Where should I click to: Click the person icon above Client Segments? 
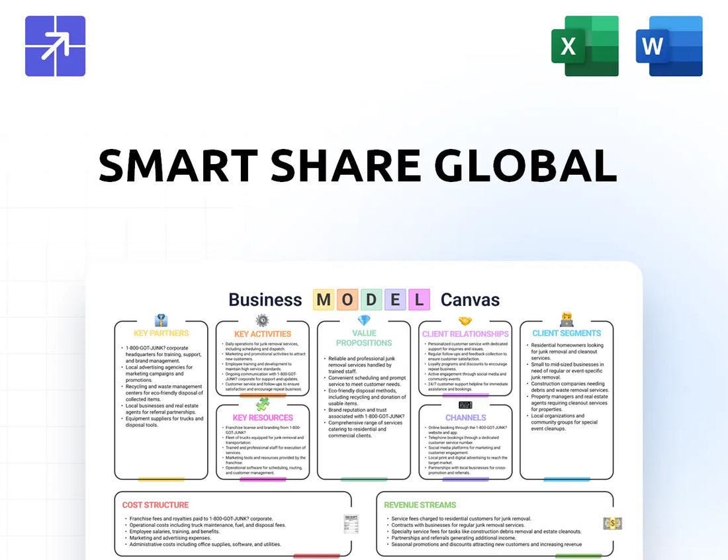(567, 320)
